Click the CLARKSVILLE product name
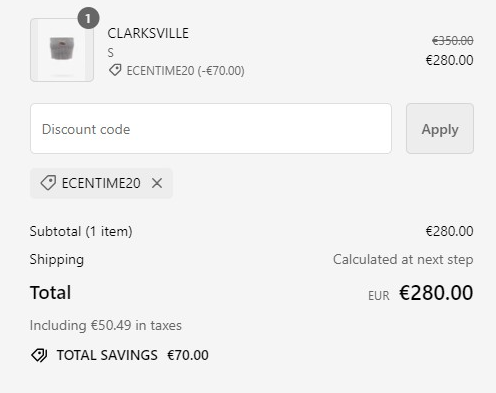Viewport: 496px width, 393px height. pos(148,33)
